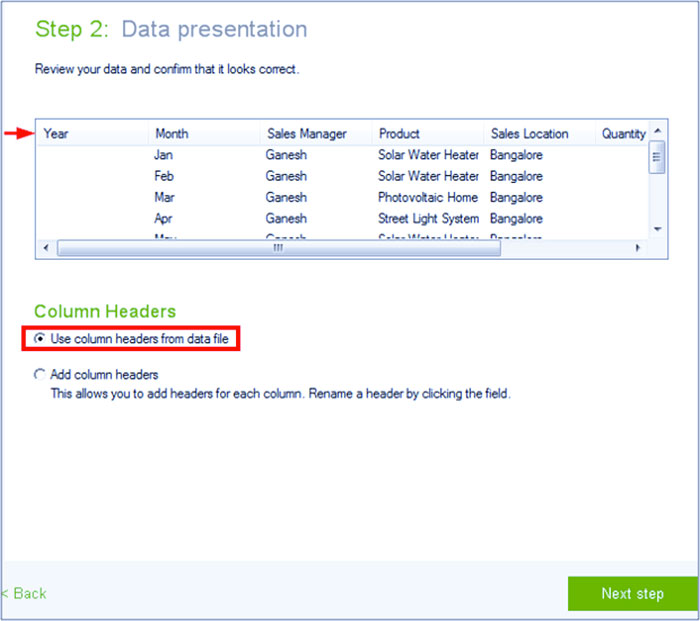Screen dimensions: 700x621
Task: Select the 'Apr' month cell
Action: pyautogui.click(x=163, y=219)
